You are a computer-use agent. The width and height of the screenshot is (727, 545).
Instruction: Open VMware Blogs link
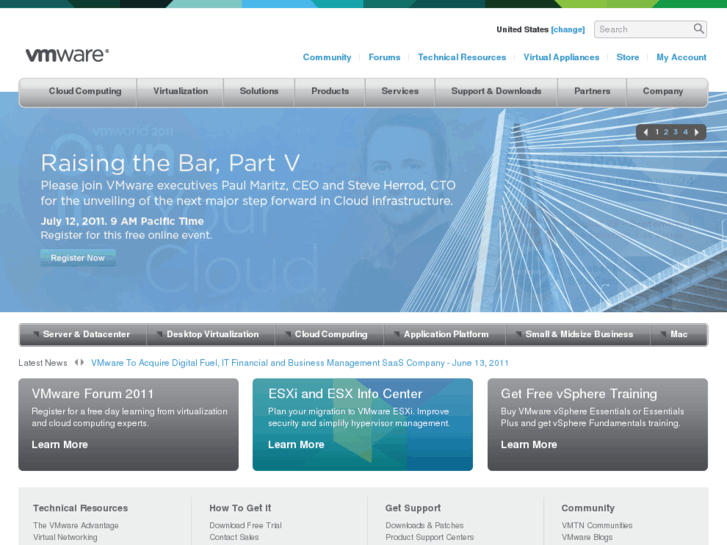(587, 537)
